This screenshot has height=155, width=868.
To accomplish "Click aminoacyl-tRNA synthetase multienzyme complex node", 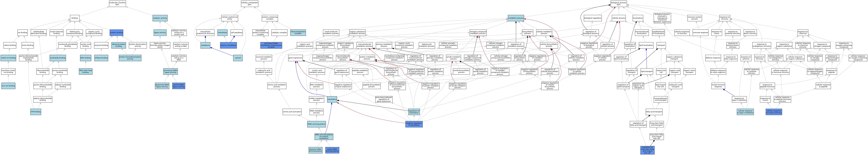I will (x=271, y=45).
